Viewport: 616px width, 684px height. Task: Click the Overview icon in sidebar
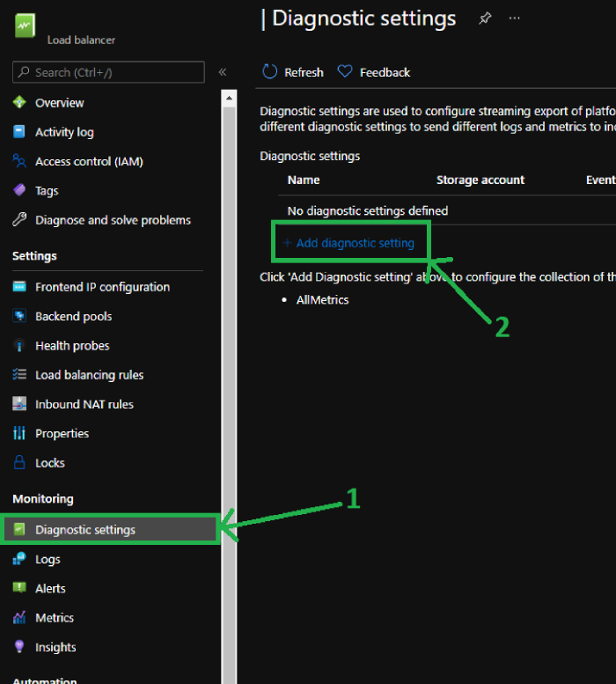coord(19,103)
